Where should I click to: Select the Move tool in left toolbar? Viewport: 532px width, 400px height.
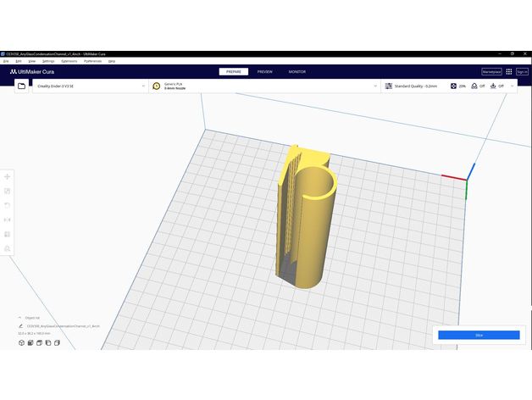click(x=8, y=176)
